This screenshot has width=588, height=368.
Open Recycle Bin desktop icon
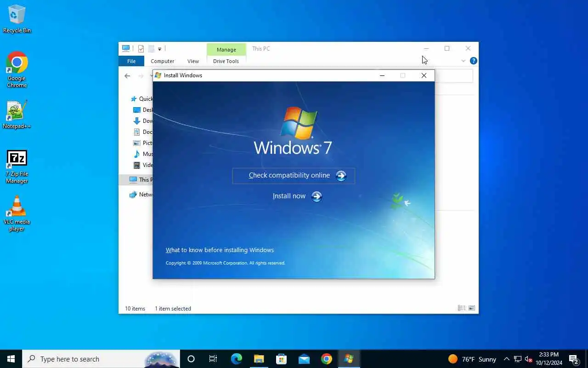[17, 19]
